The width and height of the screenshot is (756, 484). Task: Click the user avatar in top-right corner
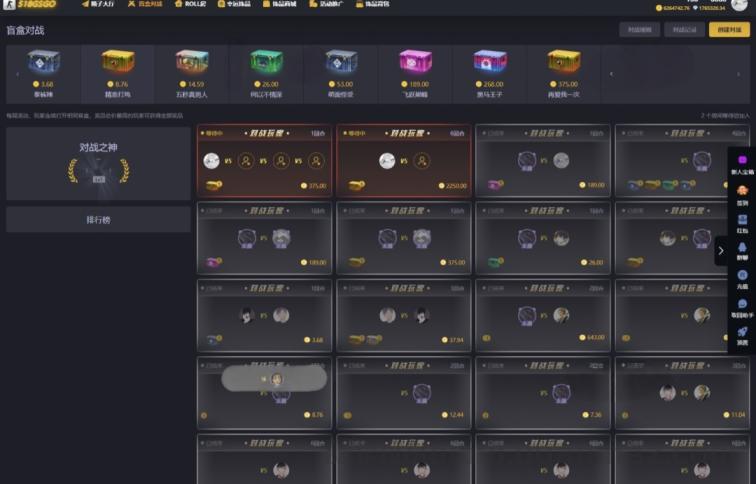(x=739, y=5)
